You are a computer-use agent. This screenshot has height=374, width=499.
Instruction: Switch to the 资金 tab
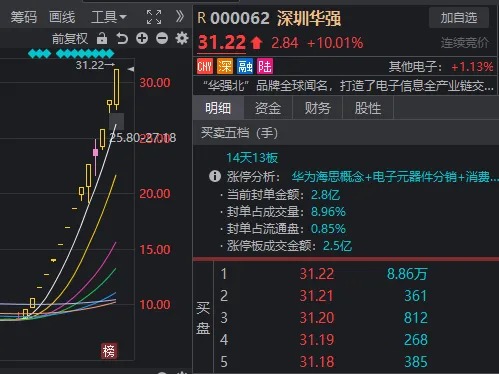pos(268,108)
